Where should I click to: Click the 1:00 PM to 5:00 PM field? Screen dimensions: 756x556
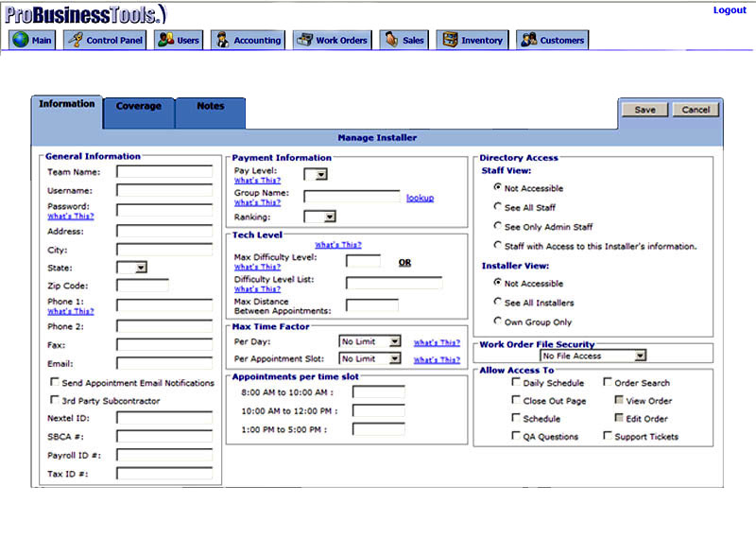coord(379,429)
